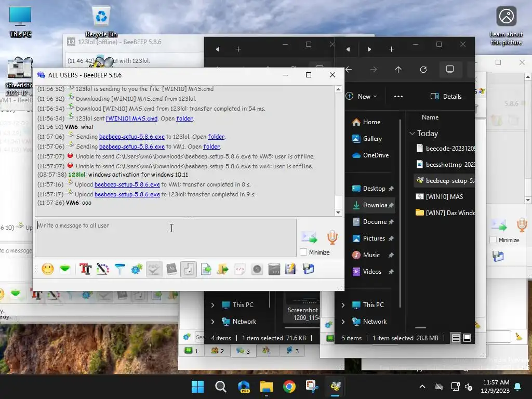Open beebeep-setup-5.8.6.exe link in the 123lol sending line

coord(131,137)
